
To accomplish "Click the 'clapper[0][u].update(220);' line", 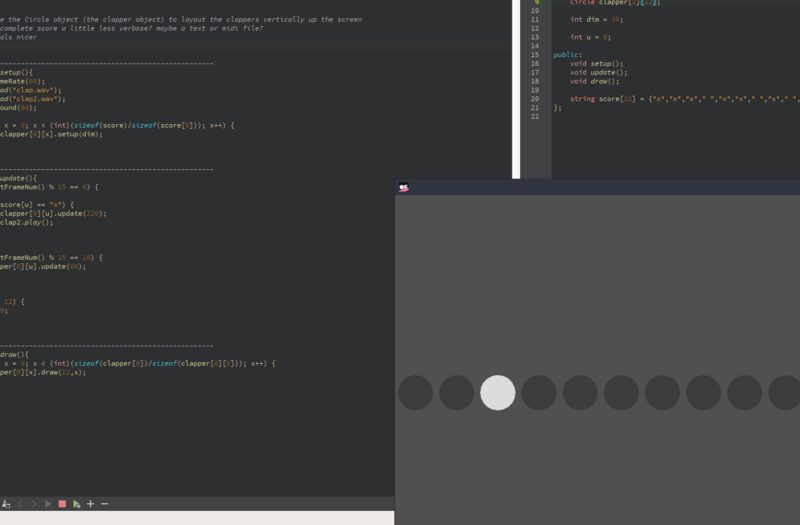I will pos(53,214).
